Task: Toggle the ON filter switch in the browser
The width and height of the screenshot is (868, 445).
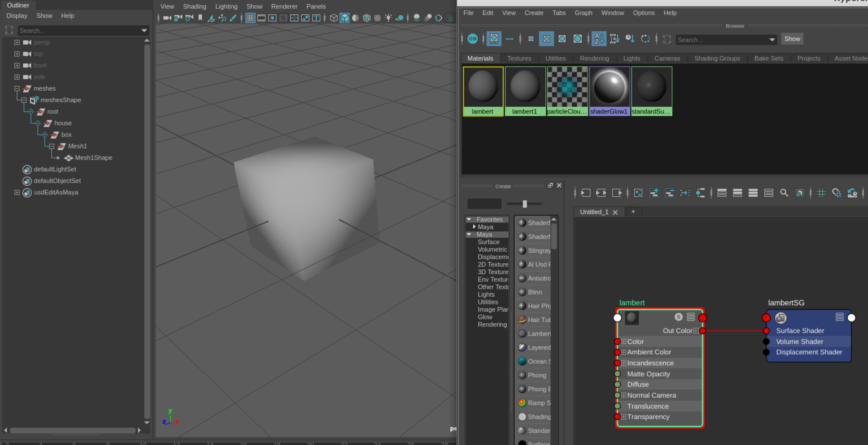Action: click(x=472, y=39)
